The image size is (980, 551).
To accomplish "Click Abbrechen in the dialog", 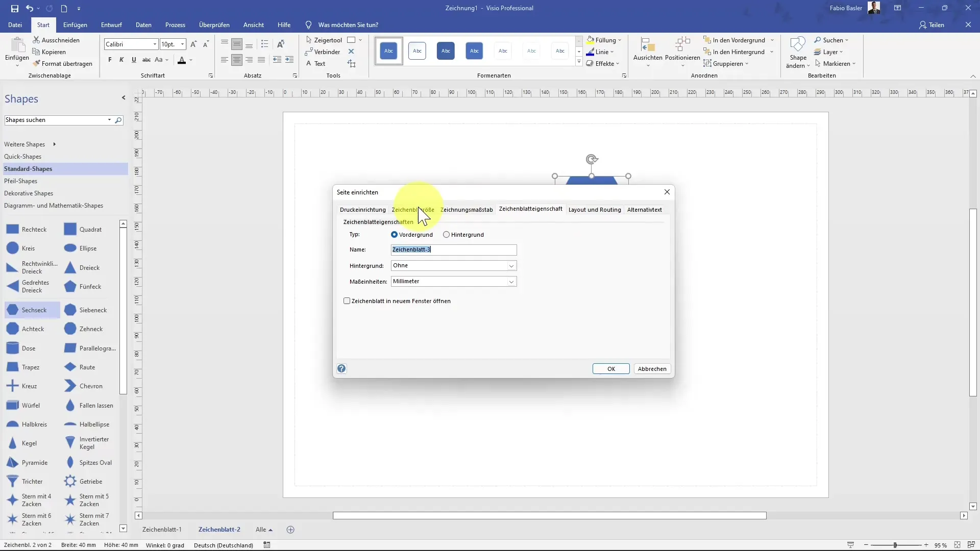I will [652, 368].
